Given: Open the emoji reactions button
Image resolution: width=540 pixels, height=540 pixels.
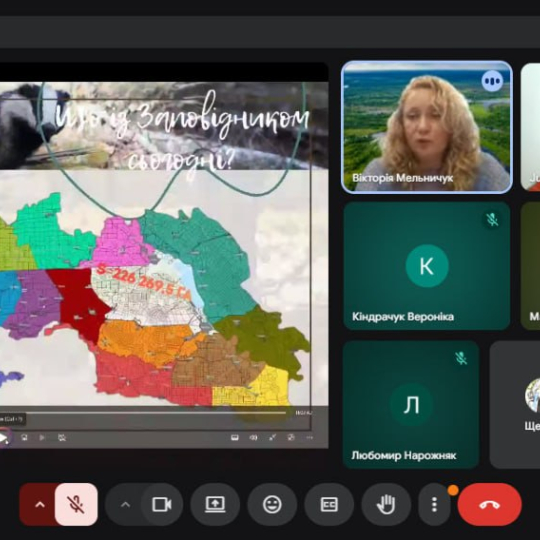Looking at the screenshot, I should (x=272, y=505).
